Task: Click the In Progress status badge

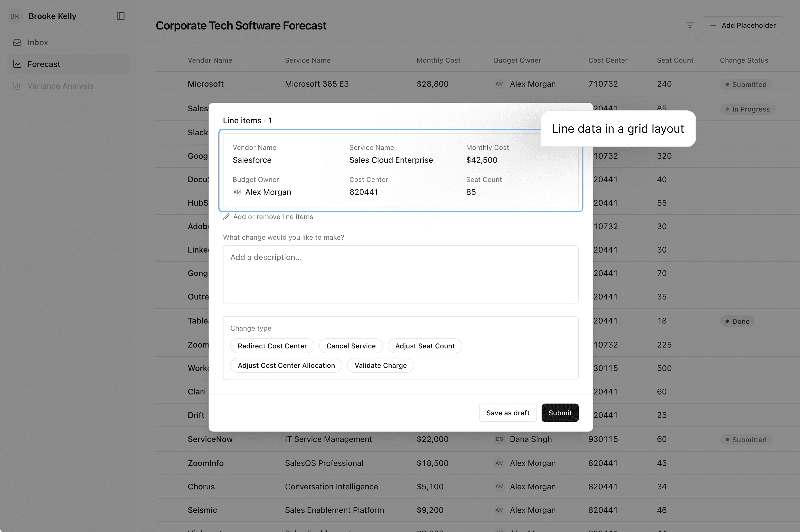Action: (x=747, y=109)
